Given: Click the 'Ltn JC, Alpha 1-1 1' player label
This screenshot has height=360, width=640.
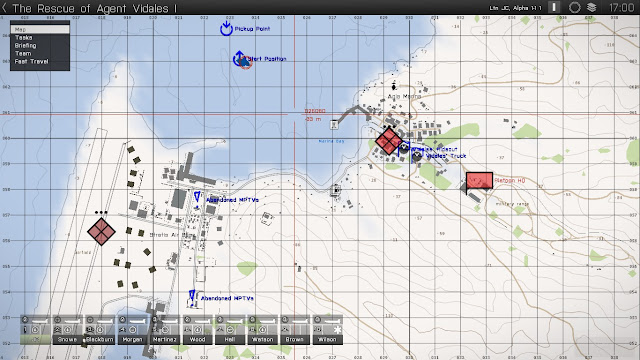Looking at the screenshot, I should point(516,8).
